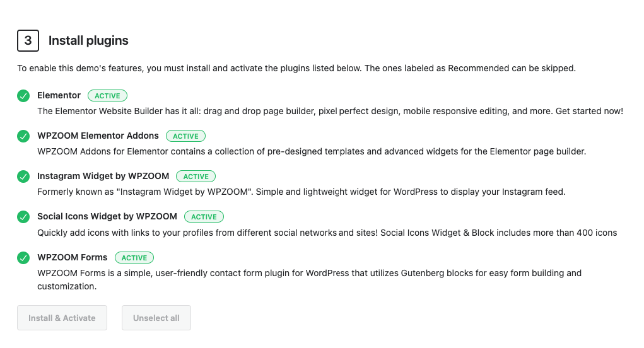Screen dimensions: 644x348
Task: Select the Social Icons Widget by WPZOOM title
Action: [107, 216]
